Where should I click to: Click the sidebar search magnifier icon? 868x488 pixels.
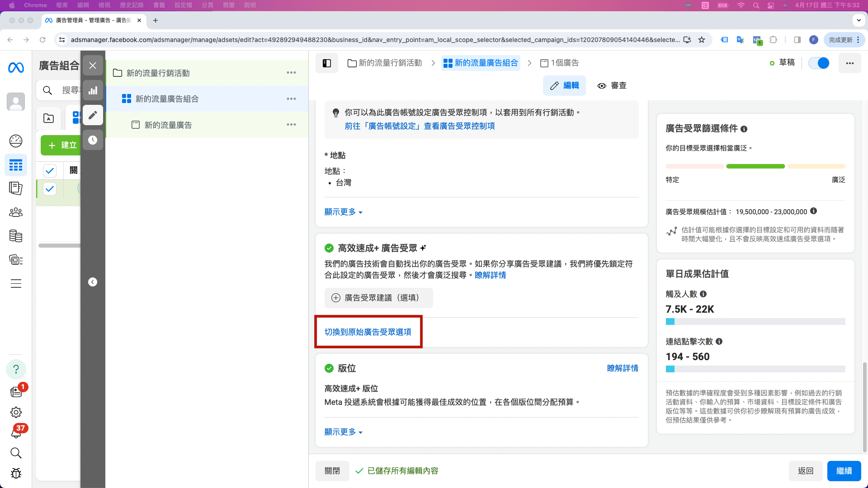[x=16, y=453]
